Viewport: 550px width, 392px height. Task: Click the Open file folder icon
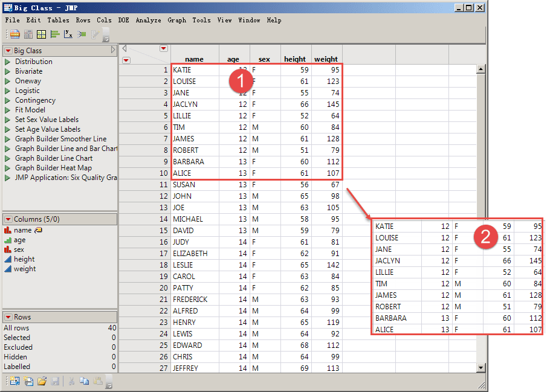pyautogui.click(x=42, y=381)
